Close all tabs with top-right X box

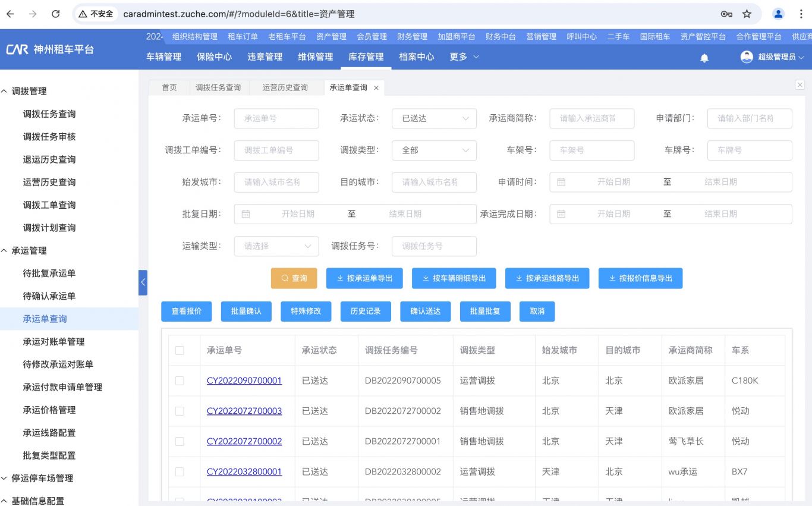[x=800, y=85]
